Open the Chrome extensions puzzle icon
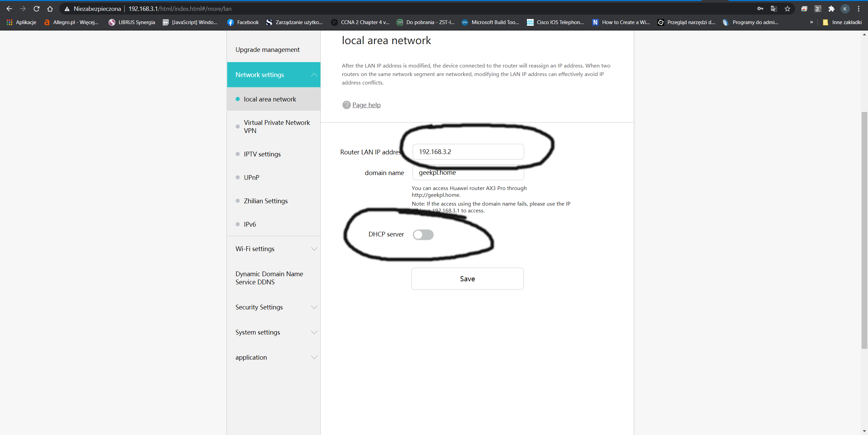 tap(832, 8)
